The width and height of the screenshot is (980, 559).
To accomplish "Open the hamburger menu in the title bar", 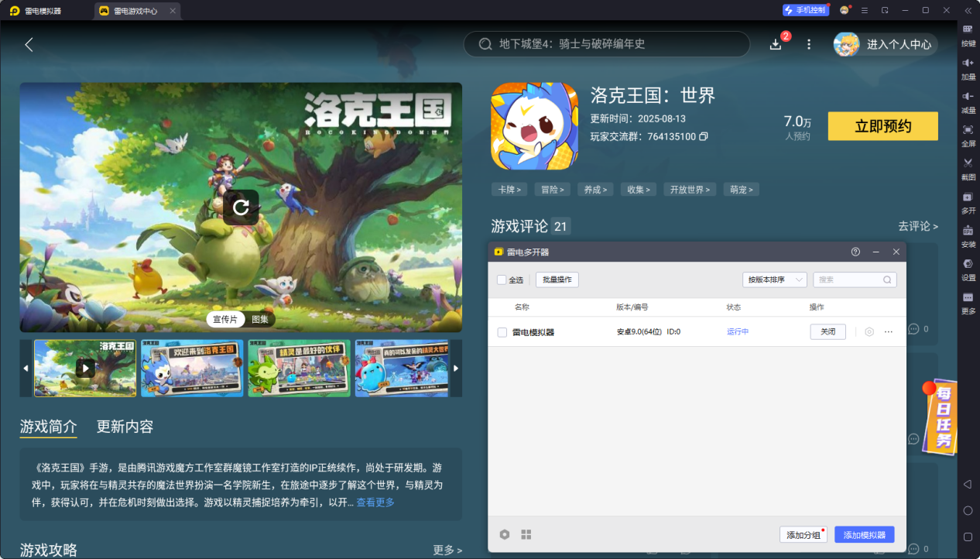I will (865, 10).
